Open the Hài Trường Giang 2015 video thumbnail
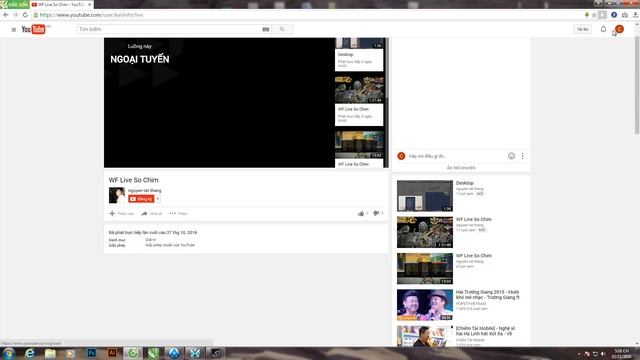Screen dimensions: 640x360 coord(425,304)
